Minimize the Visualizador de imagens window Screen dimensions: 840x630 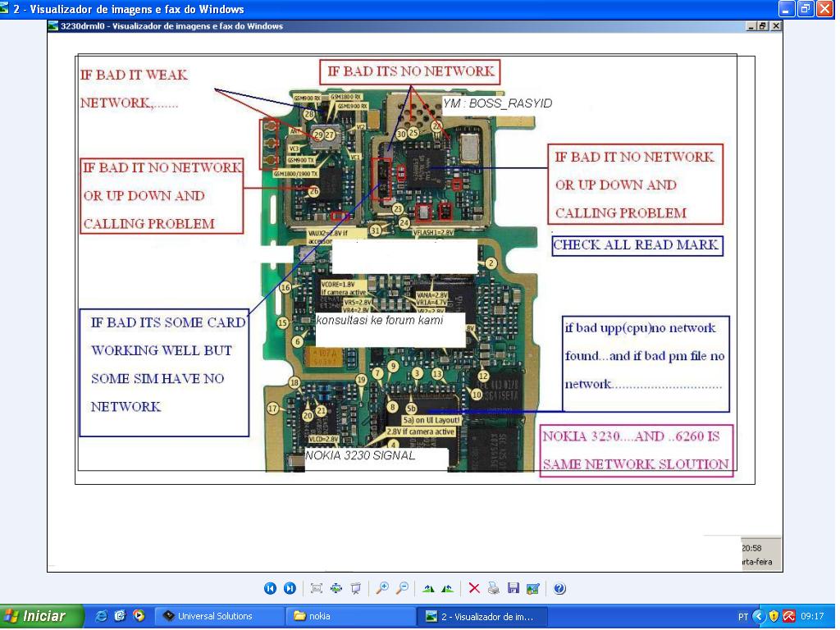point(787,9)
